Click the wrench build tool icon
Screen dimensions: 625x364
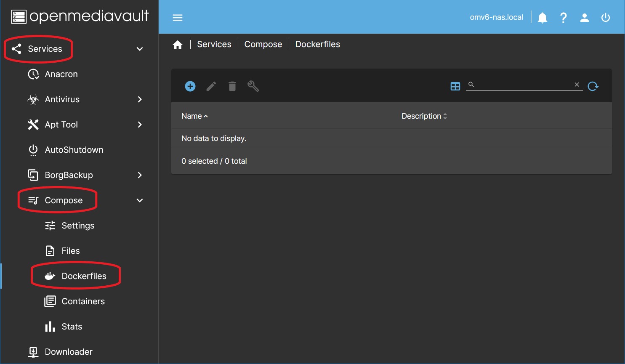coord(253,86)
